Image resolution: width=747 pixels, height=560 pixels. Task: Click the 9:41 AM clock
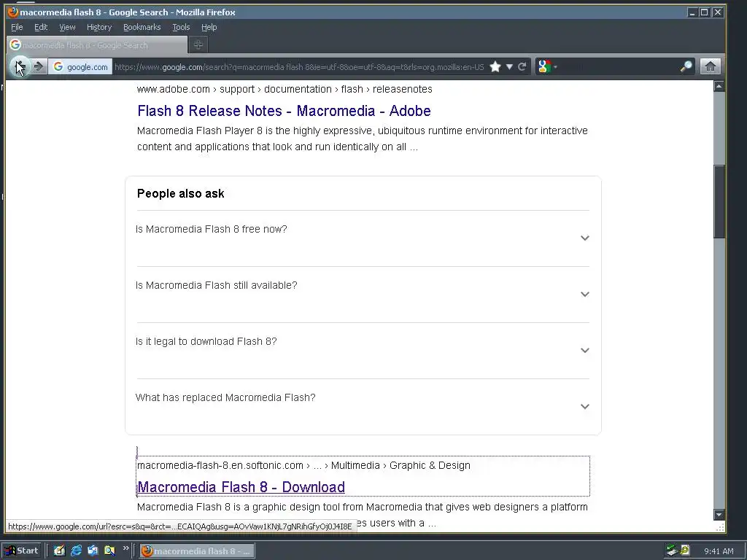tap(719, 551)
